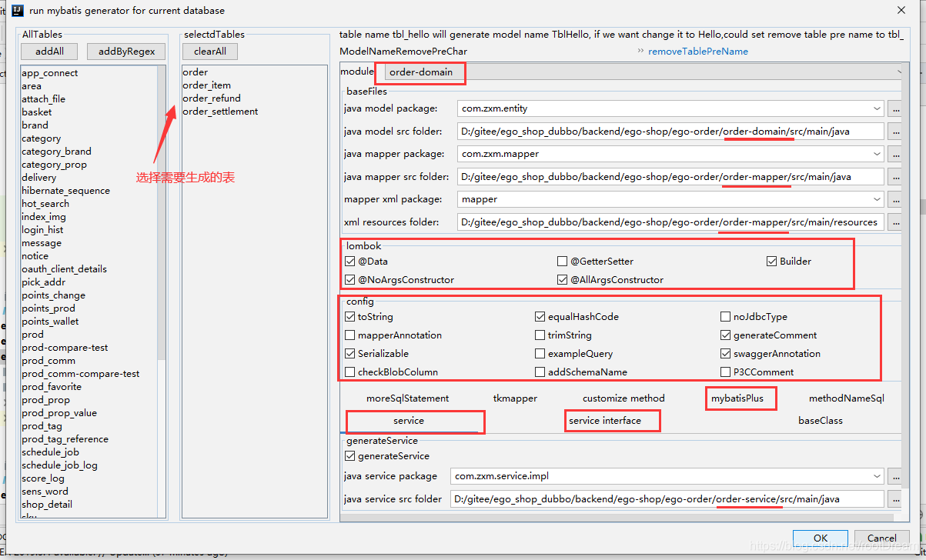Enable the checkBlobColumn checkbox

350,372
